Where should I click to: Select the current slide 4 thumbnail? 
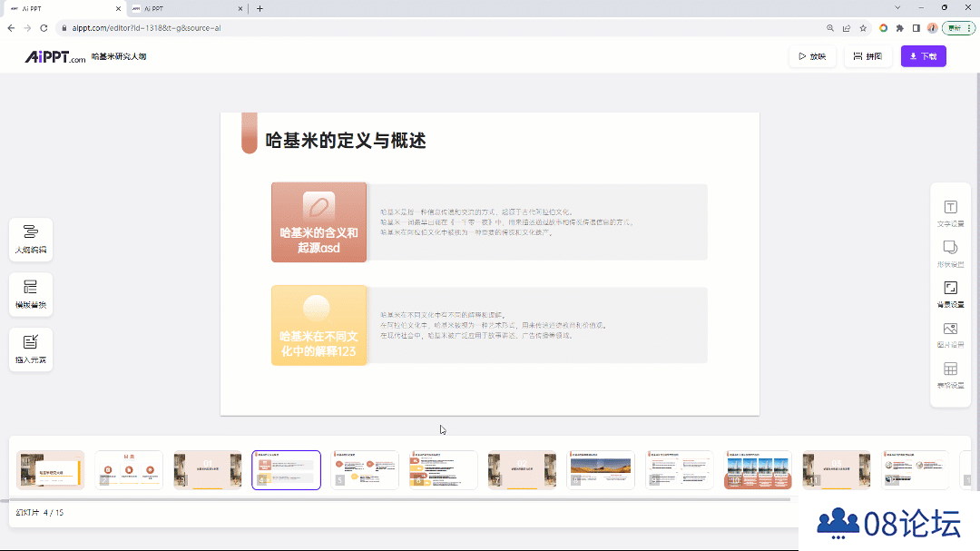pos(286,469)
